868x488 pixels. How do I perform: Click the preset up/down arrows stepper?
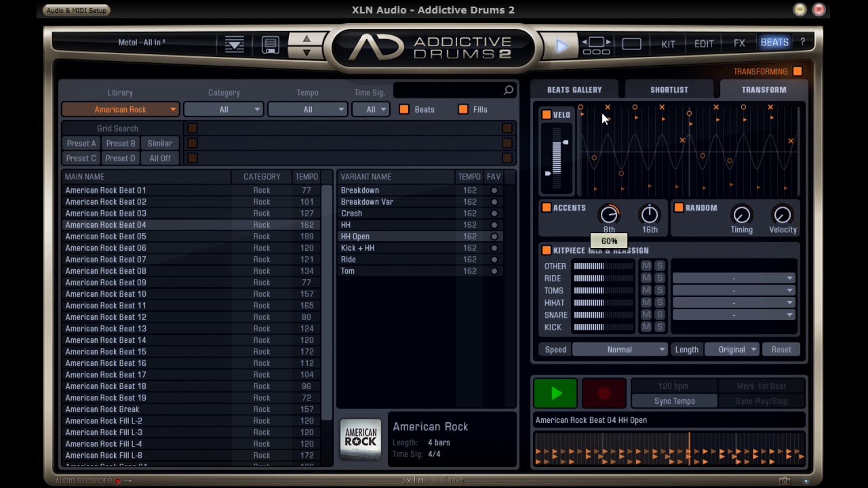pos(307,45)
